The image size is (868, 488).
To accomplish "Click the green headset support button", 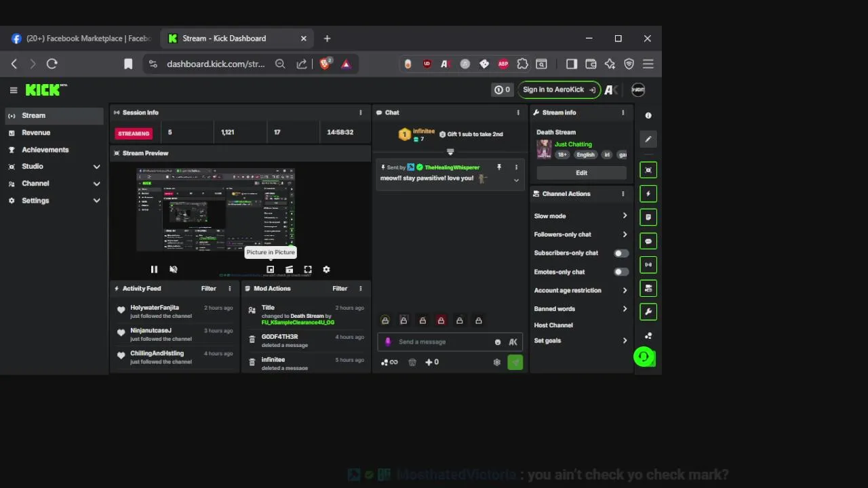I will click(x=644, y=357).
